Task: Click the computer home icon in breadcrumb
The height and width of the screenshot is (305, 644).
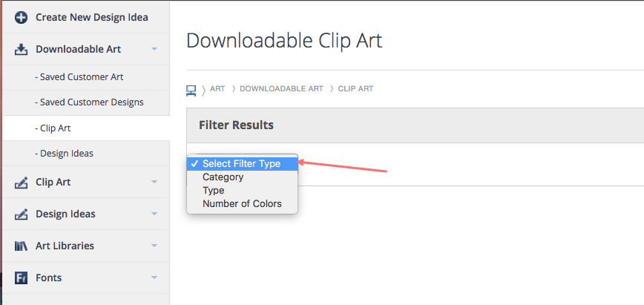Action: (x=191, y=91)
